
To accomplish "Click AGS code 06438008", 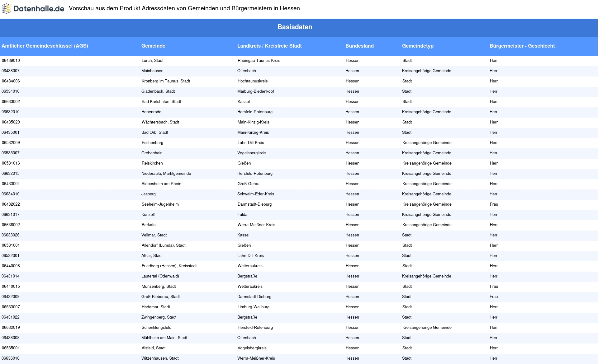I will coord(11,338).
